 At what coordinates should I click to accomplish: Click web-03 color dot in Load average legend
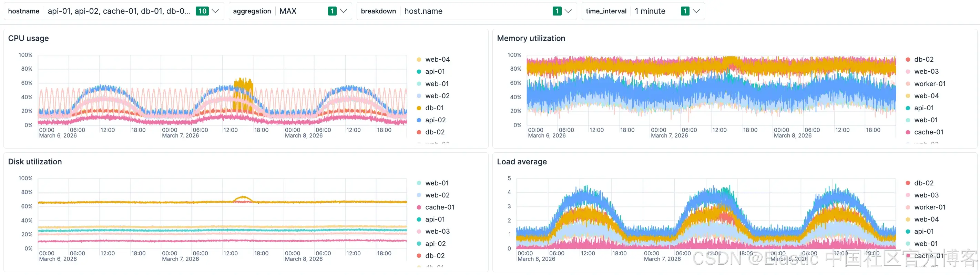coord(908,195)
